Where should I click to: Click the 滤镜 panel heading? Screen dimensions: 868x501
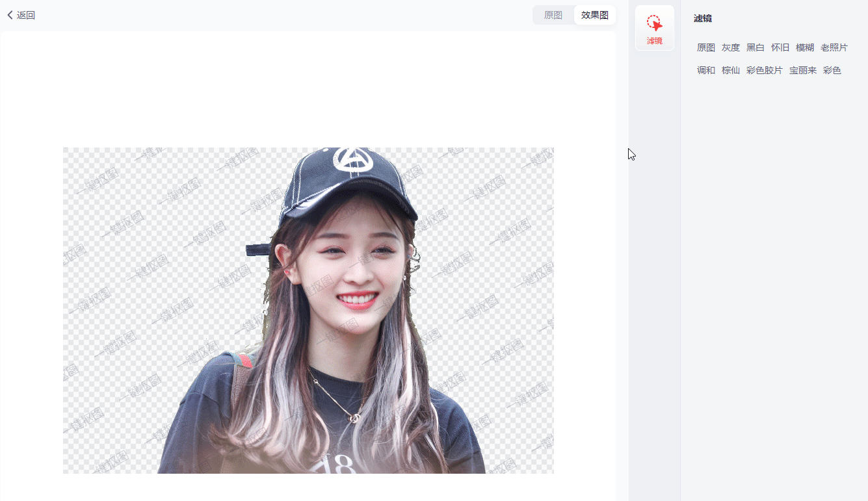tap(703, 18)
